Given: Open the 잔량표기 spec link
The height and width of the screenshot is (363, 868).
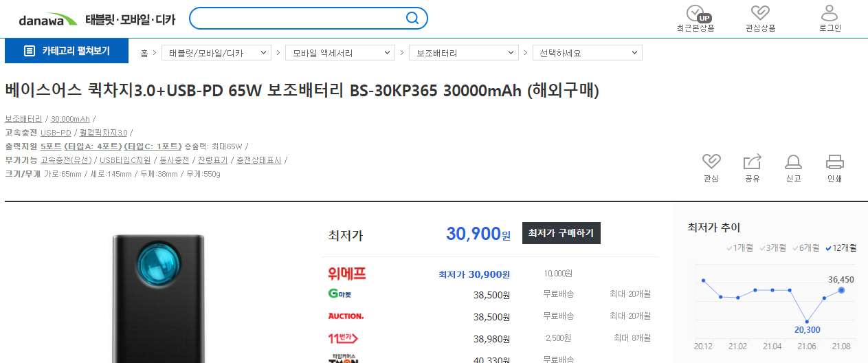Looking at the screenshot, I should pyautogui.click(x=213, y=160).
